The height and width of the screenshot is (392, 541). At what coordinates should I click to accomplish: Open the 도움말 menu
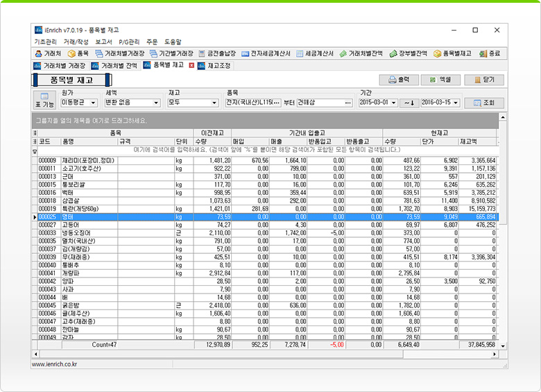pos(173,42)
